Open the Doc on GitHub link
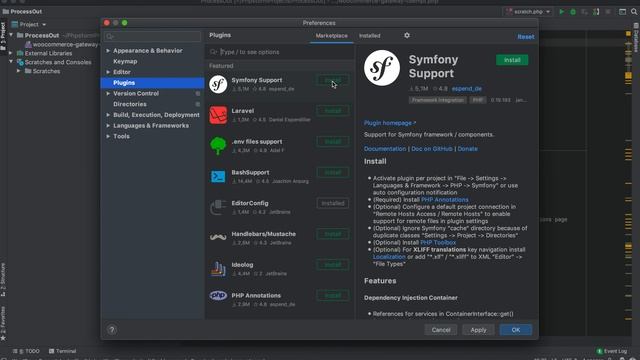 coord(432,149)
